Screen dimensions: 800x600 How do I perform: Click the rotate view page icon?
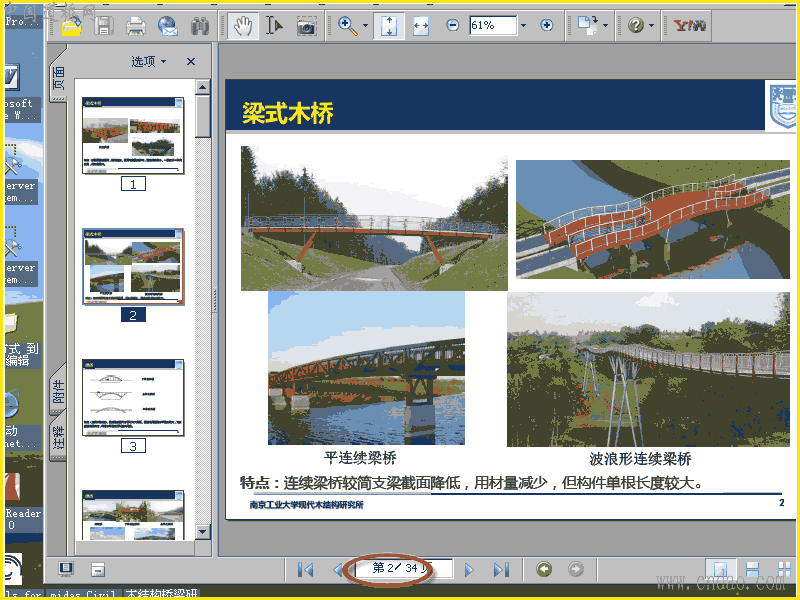588,25
